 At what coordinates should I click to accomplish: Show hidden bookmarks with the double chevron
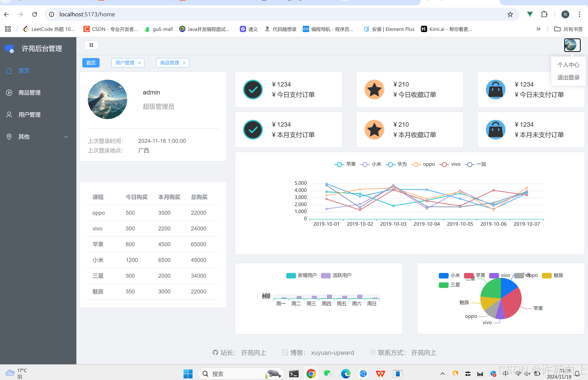538,29
